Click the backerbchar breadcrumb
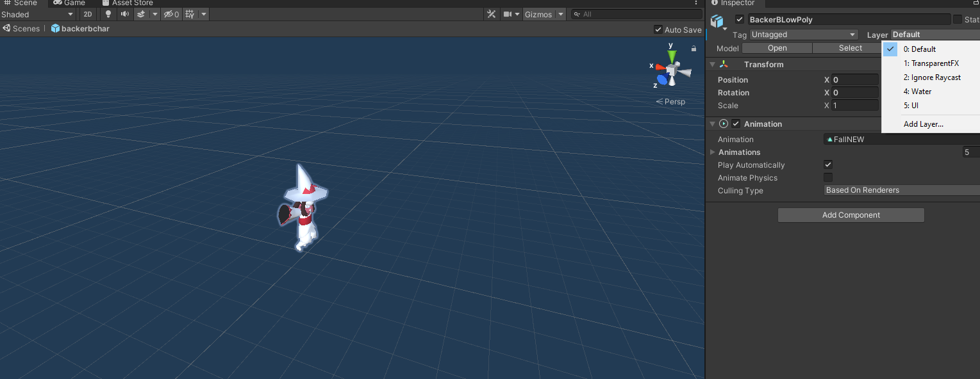Image resolution: width=980 pixels, height=379 pixels. [85, 28]
